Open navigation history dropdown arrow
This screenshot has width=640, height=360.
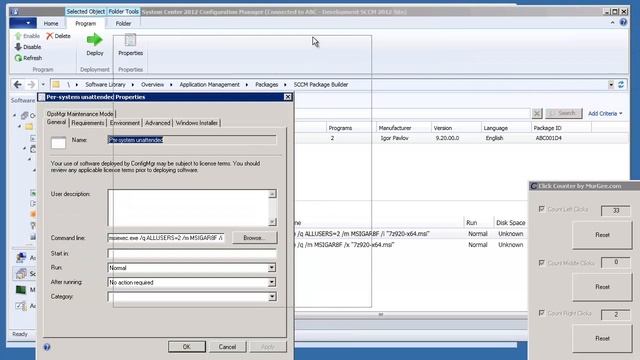(x=43, y=84)
